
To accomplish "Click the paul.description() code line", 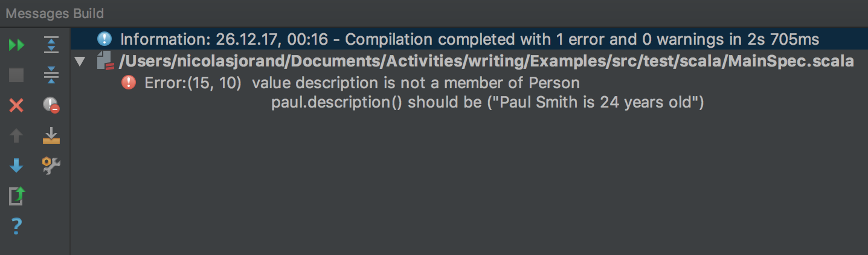I will [x=487, y=103].
